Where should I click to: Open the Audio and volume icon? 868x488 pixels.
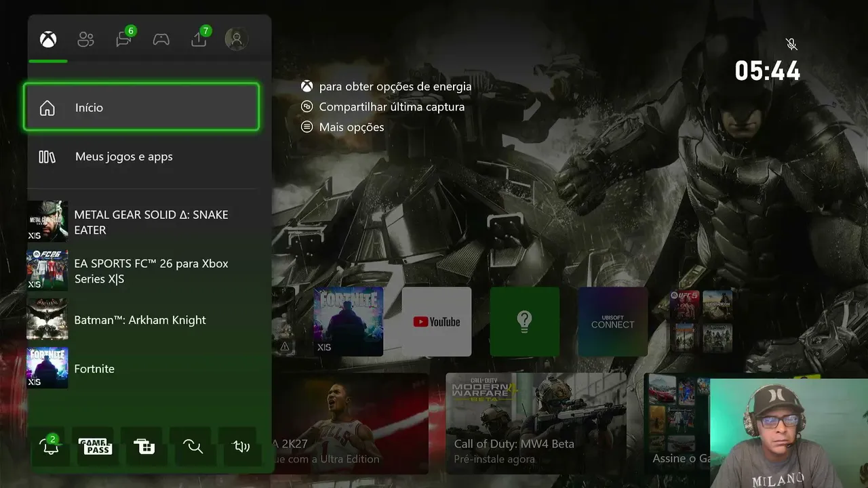[x=241, y=446]
